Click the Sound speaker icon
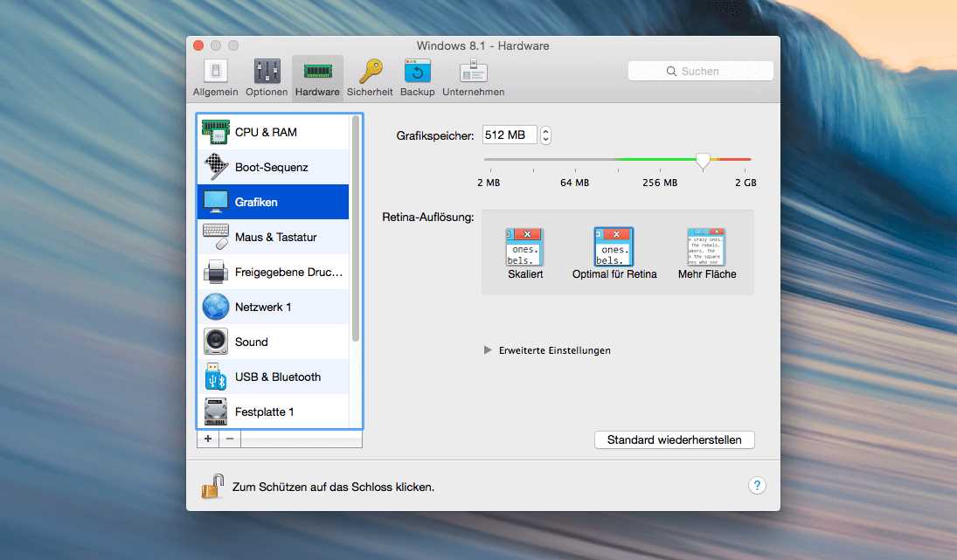Viewport: 957px width, 560px height. click(216, 342)
